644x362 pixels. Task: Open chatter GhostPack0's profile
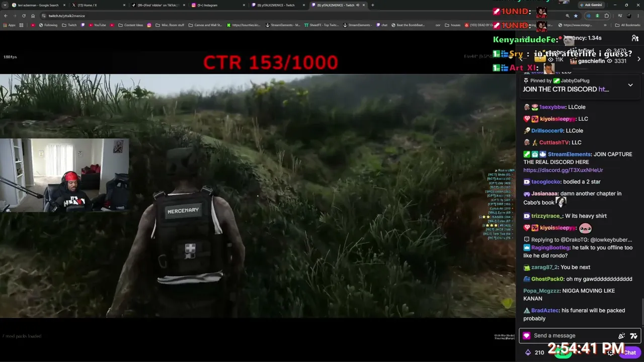click(547, 279)
